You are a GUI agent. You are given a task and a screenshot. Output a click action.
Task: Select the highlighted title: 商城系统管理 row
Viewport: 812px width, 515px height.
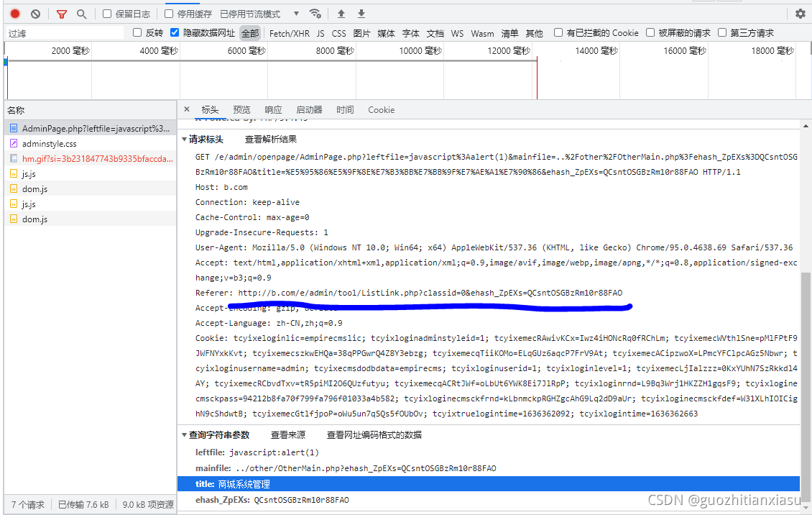click(489, 484)
